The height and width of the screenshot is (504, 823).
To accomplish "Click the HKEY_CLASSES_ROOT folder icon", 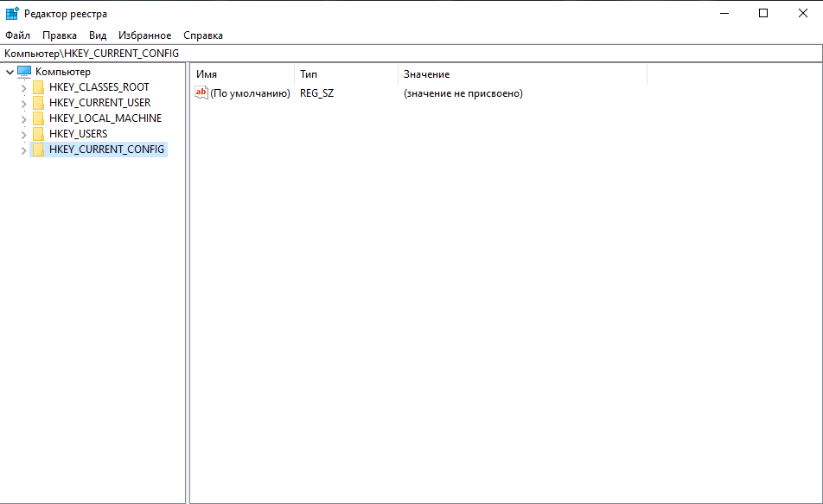I will (x=38, y=87).
